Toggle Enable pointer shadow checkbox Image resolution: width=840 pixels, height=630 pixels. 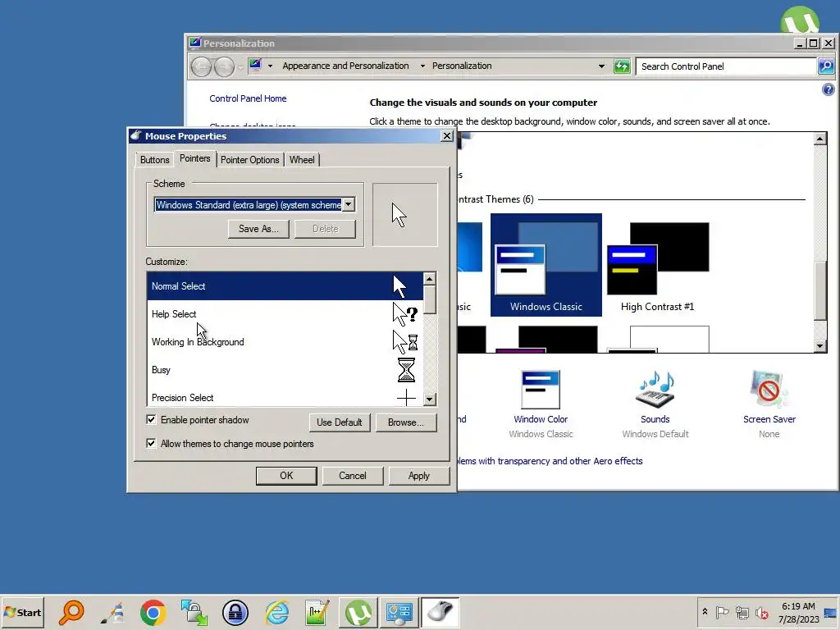coord(151,419)
